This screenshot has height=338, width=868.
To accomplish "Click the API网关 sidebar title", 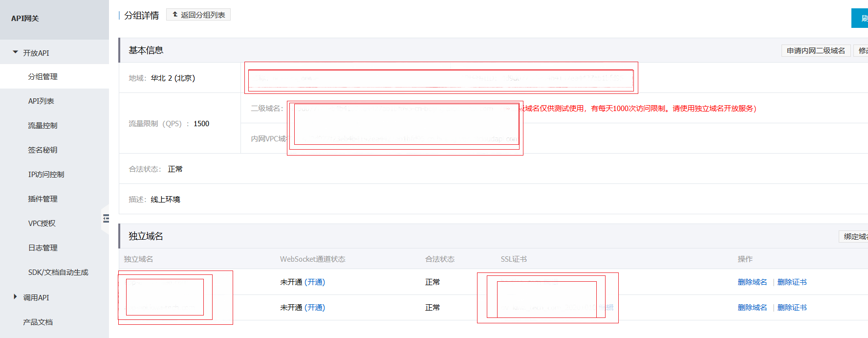I will click(x=25, y=19).
